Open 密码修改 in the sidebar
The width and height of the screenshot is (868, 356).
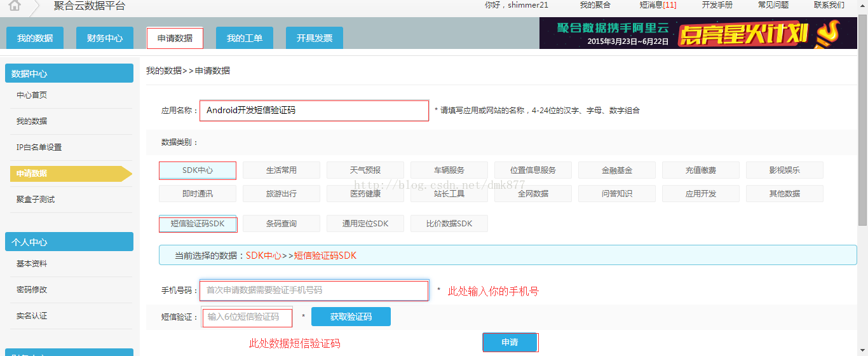[32, 290]
